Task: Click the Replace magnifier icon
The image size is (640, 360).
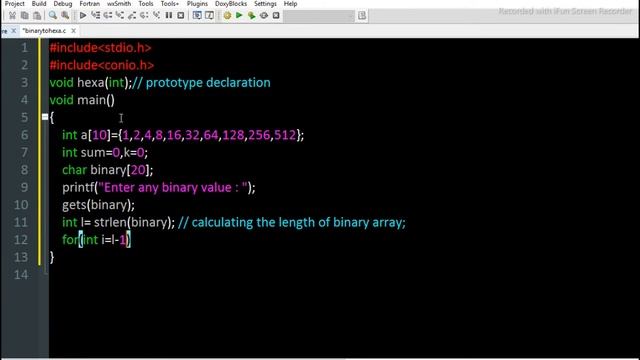Action: (x=65, y=16)
